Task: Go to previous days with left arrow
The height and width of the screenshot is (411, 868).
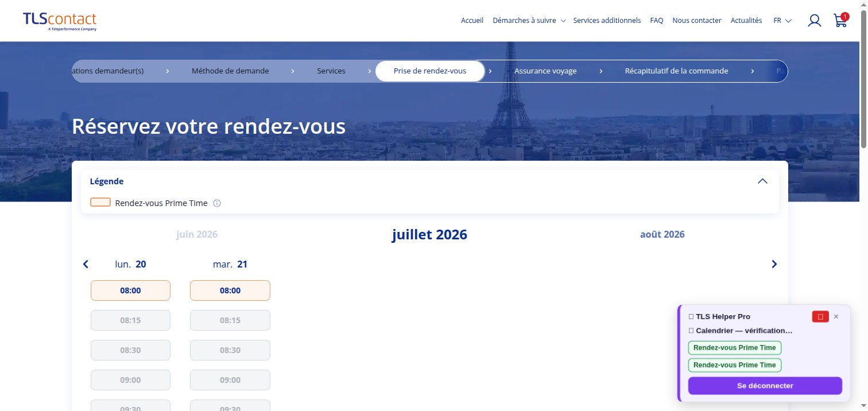Action: coord(86,264)
